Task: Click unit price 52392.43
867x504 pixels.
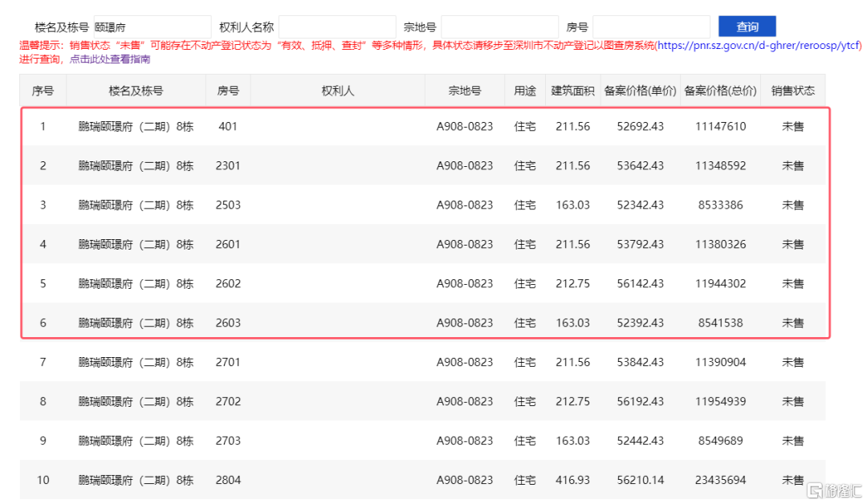Action: [x=641, y=323]
